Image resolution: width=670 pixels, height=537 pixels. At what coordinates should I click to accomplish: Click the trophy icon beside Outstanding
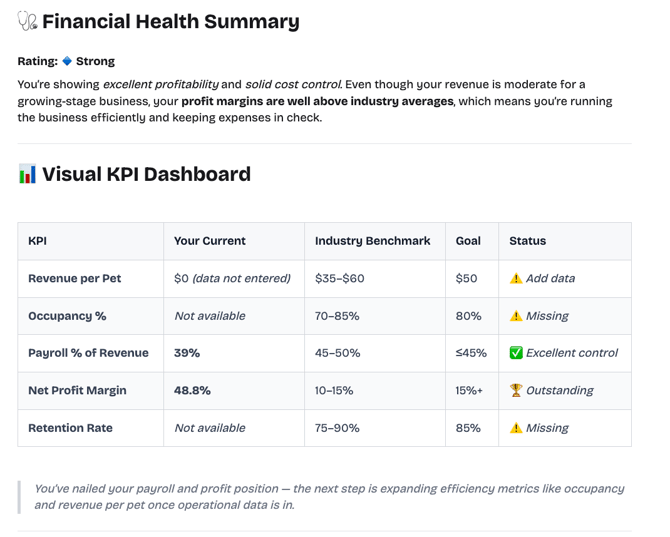point(516,391)
